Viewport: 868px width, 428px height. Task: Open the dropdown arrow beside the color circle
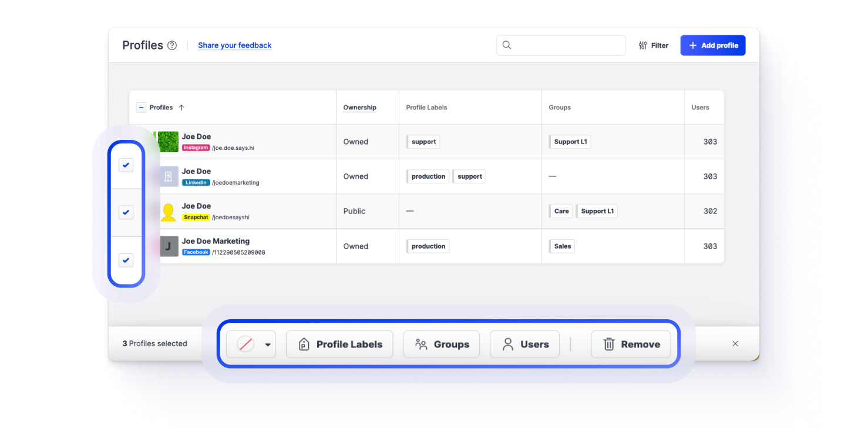pos(268,345)
